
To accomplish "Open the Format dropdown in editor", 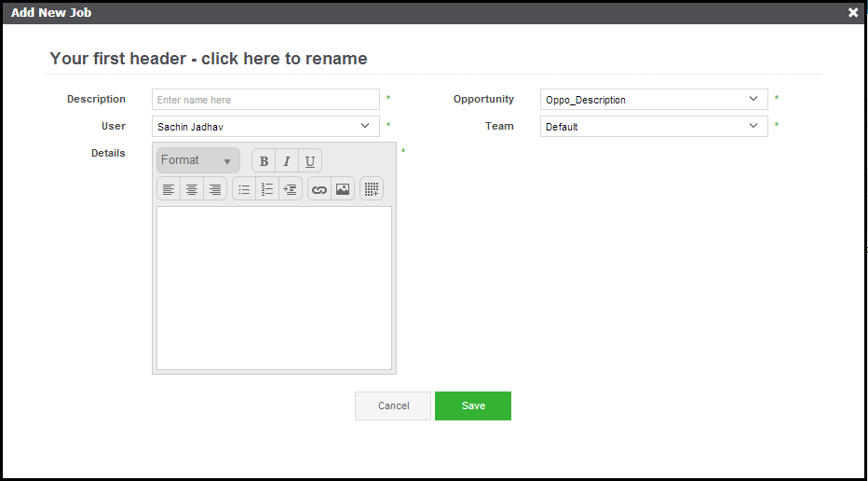I will coord(198,160).
